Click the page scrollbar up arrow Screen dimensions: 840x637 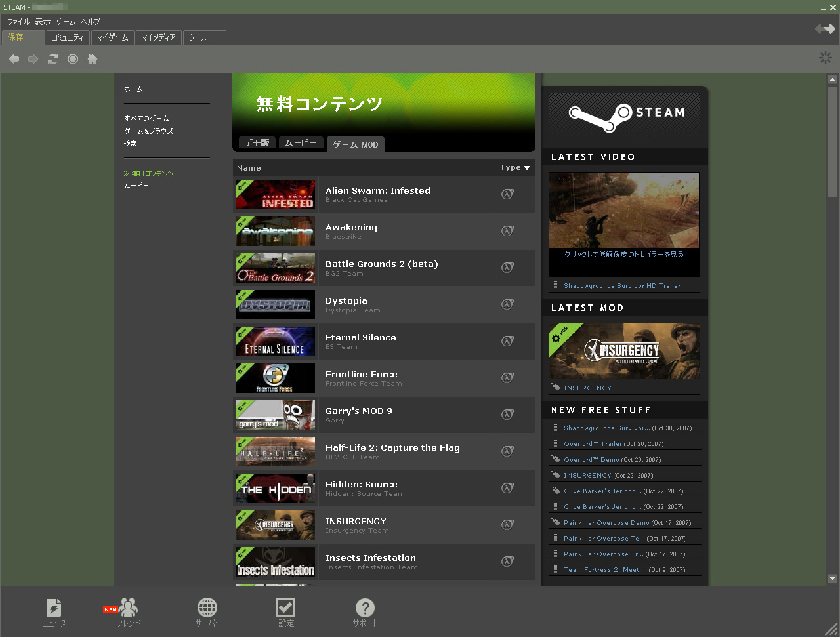pos(832,80)
